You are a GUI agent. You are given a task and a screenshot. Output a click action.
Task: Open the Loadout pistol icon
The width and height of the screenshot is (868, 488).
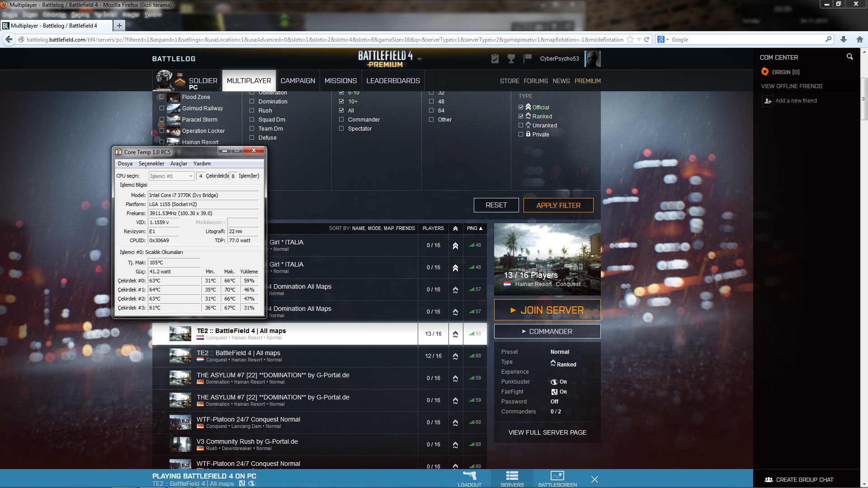(x=470, y=475)
